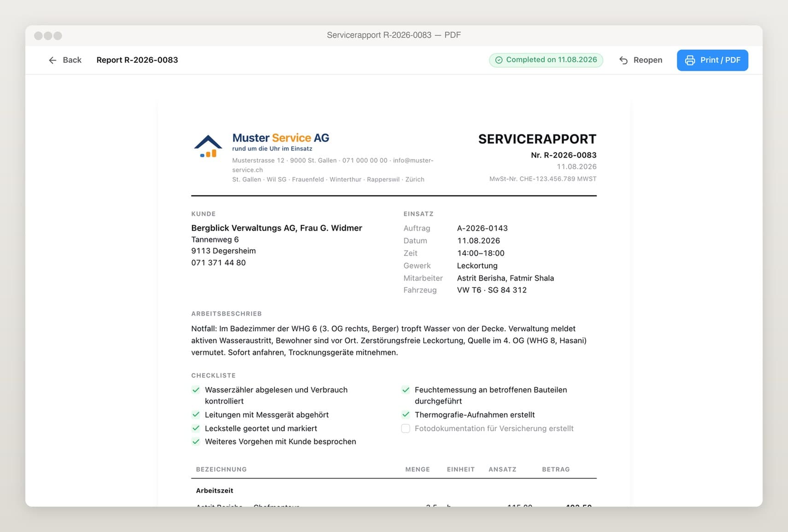788x532 pixels.
Task: Click customer phone '071 371 44 80'
Action: (x=218, y=263)
